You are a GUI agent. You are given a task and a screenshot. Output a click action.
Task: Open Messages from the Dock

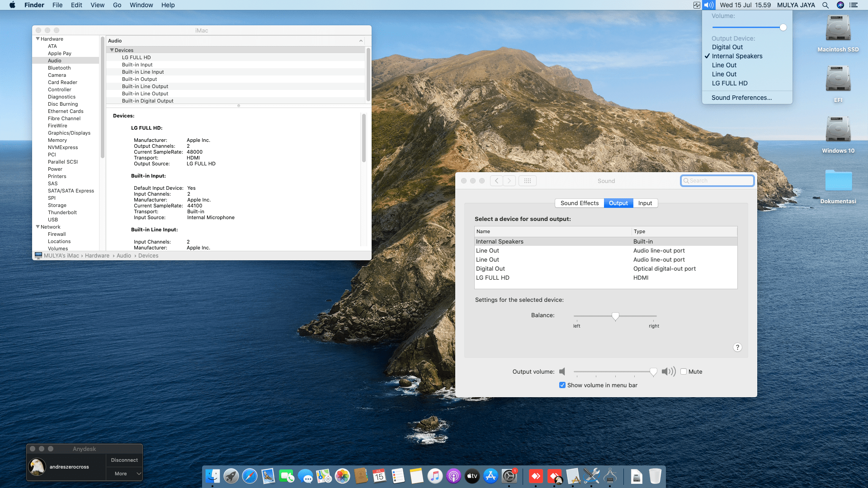pyautogui.click(x=305, y=476)
